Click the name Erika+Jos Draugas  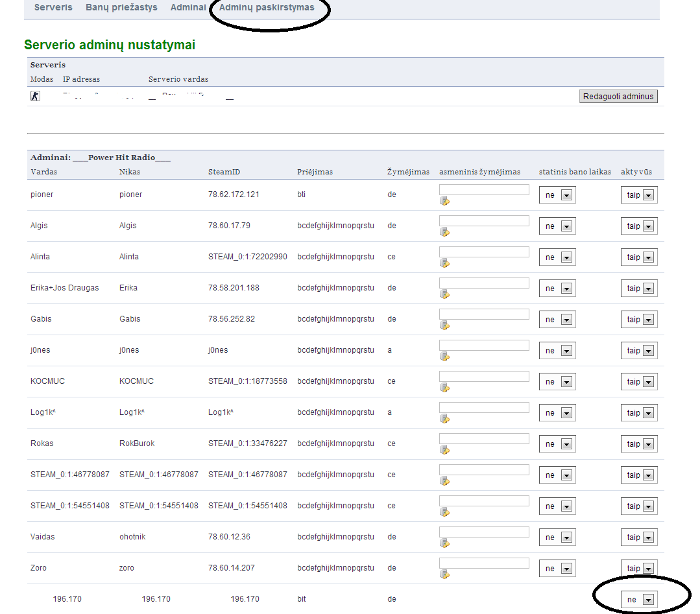(x=64, y=288)
